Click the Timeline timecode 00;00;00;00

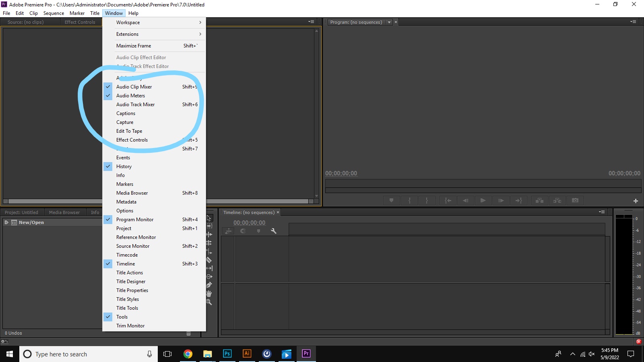250,223
